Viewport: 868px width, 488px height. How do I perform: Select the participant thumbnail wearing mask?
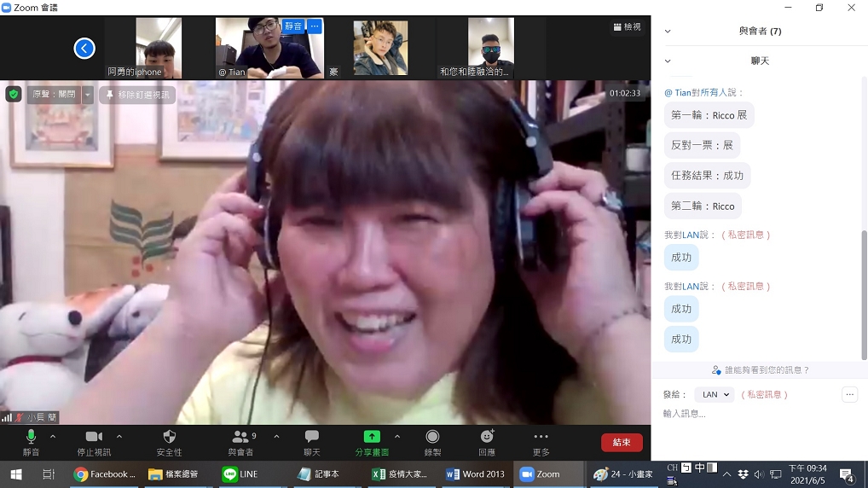pos(490,48)
